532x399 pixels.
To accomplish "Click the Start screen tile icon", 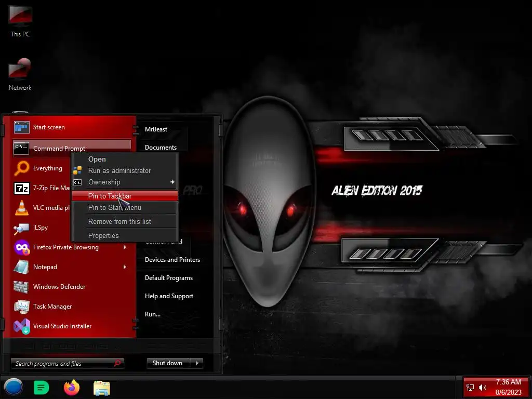I will click(x=21, y=128).
